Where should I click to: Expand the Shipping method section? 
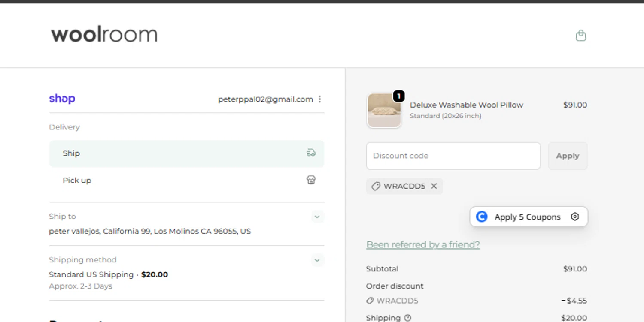coord(317,260)
